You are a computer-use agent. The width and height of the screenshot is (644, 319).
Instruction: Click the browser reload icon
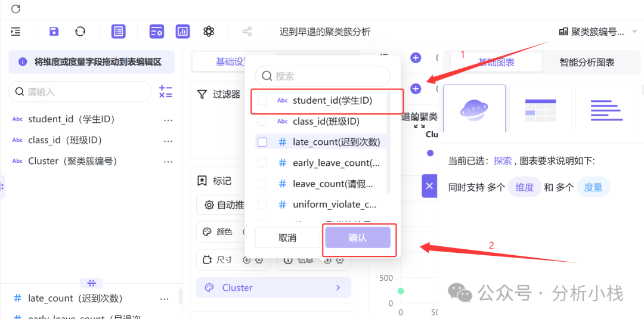[16, 8]
